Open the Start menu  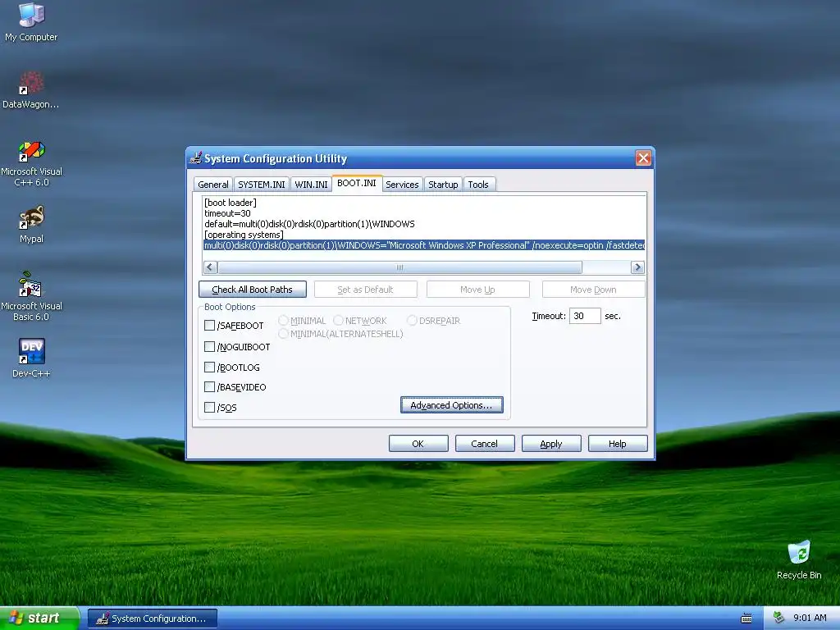[39, 619]
